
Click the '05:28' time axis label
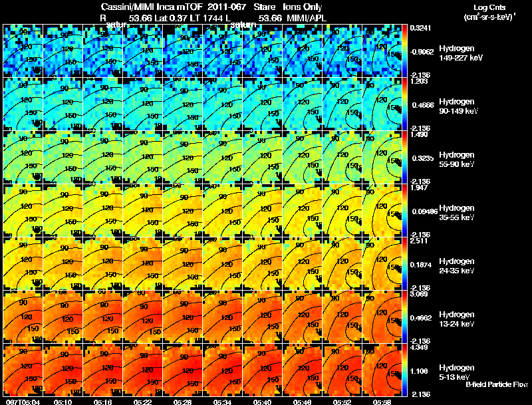[x=182, y=402]
